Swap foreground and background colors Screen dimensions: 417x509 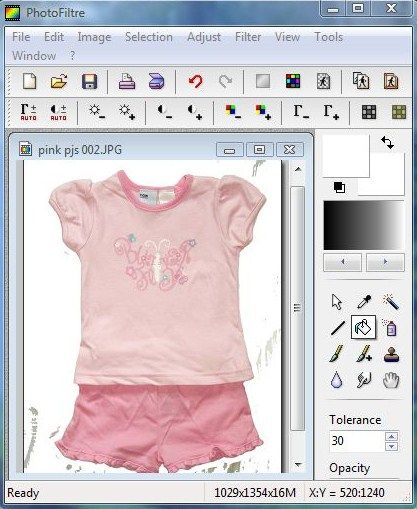[x=388, y=143]
